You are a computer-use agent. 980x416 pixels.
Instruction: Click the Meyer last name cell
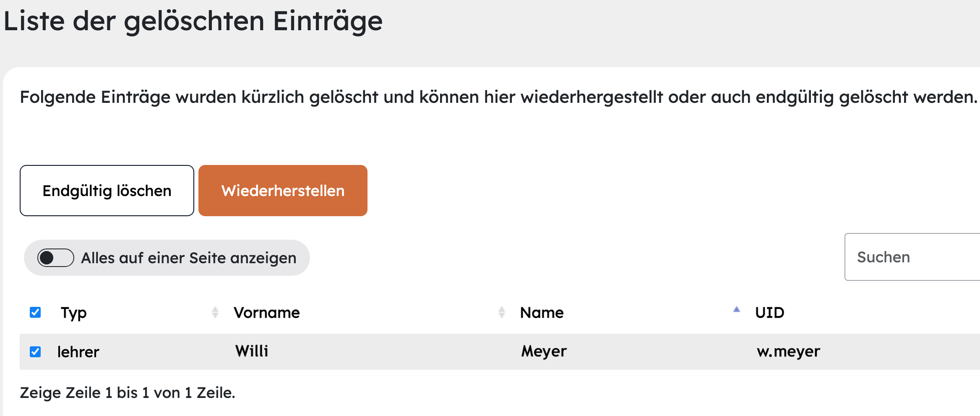point(544,352)
